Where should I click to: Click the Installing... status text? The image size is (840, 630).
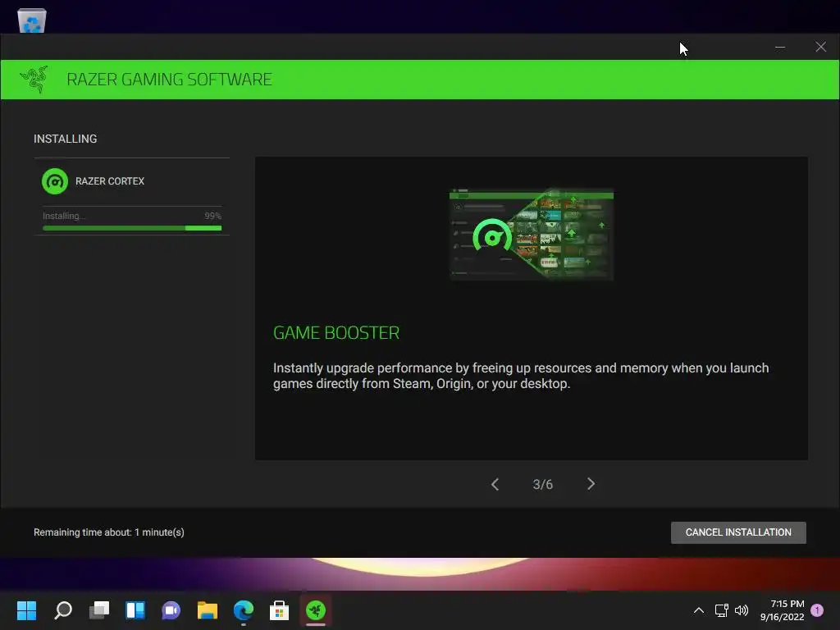coord(64,216)
